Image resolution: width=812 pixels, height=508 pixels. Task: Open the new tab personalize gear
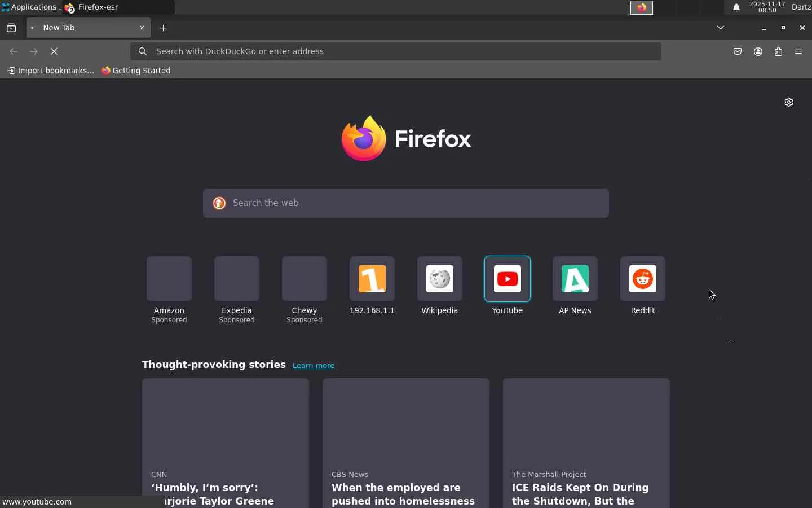pos(789,102)
